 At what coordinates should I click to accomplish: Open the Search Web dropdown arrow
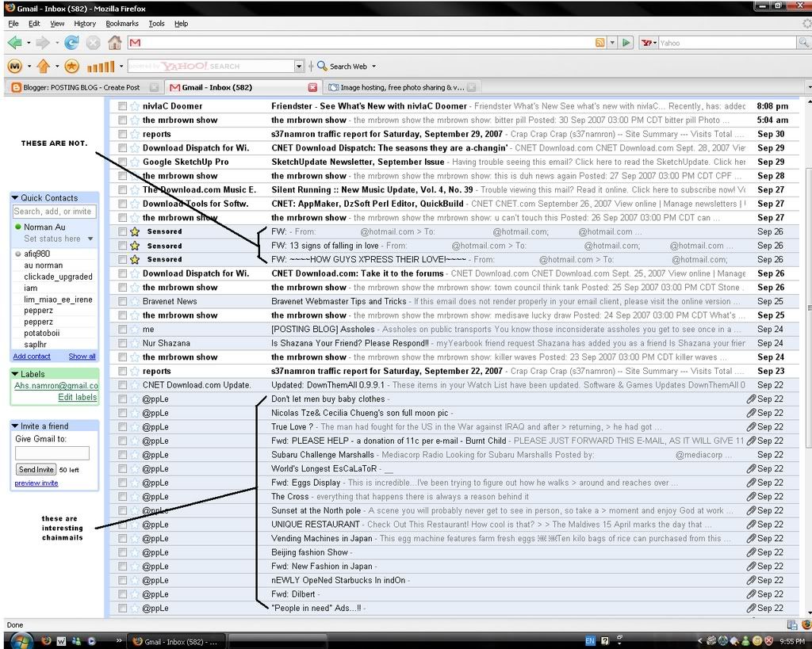tap(374, 67)
